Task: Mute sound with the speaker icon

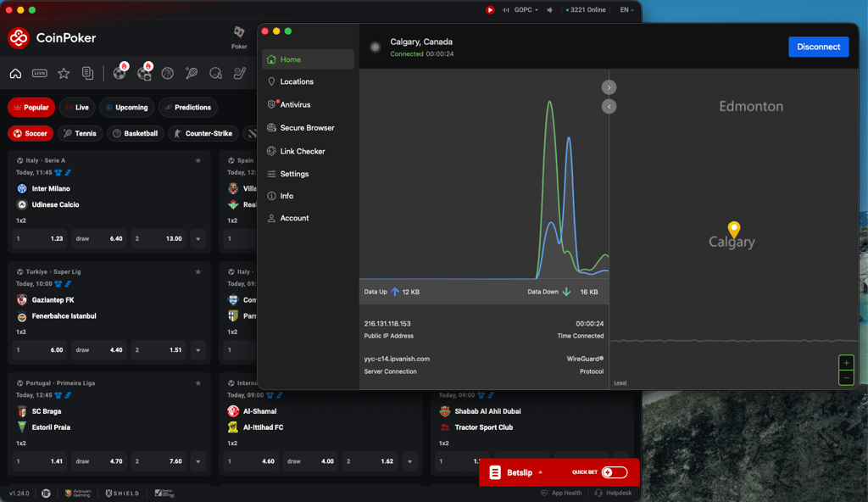Action: [x=549, y=9]
